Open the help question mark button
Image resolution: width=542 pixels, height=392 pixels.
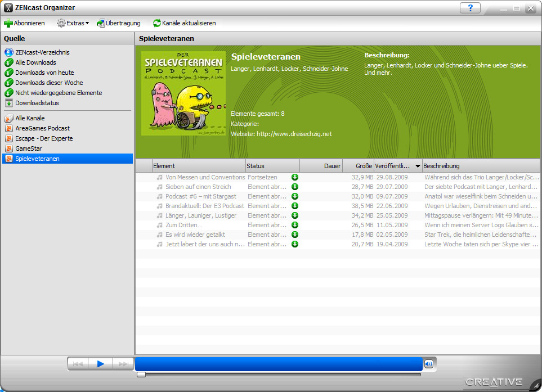(x=470, y=8)
